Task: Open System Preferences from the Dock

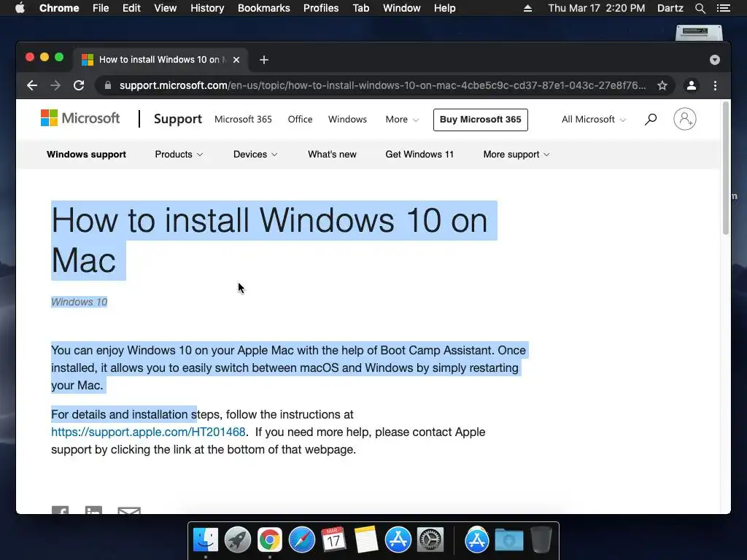Action: pyautogui.click(x=430, y=540)
